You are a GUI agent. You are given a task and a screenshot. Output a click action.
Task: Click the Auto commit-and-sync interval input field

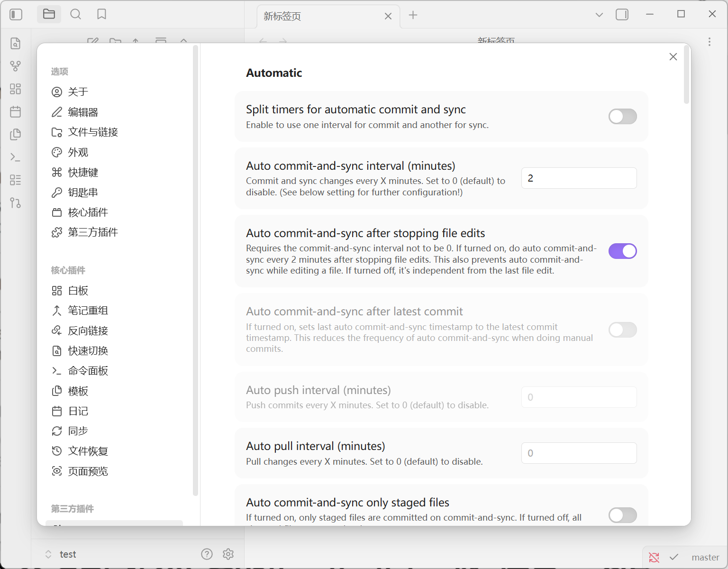point(579,178)
